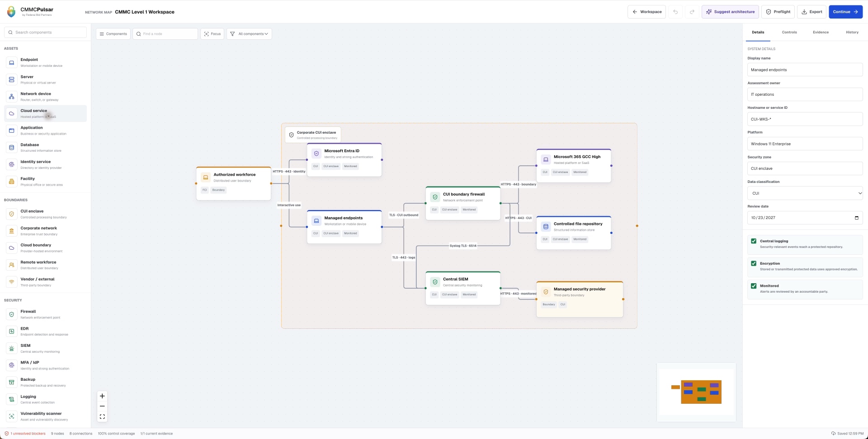Pick the Network device icon
The image size is (868, 439).
12,97
